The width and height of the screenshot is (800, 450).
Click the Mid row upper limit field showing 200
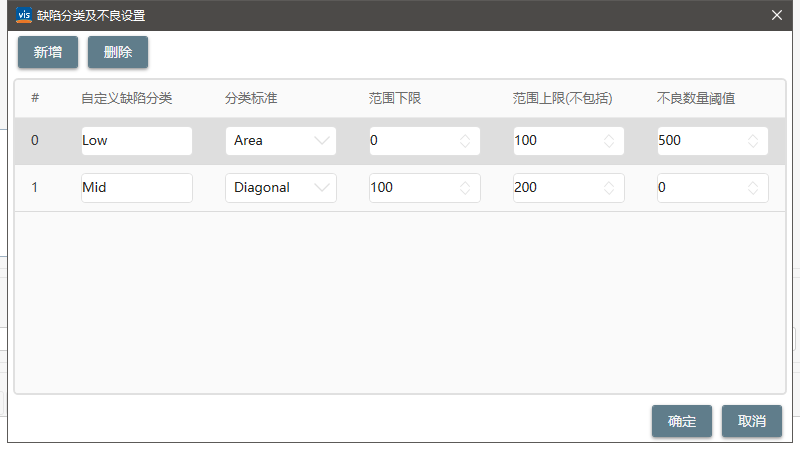[x=568, y=188]
